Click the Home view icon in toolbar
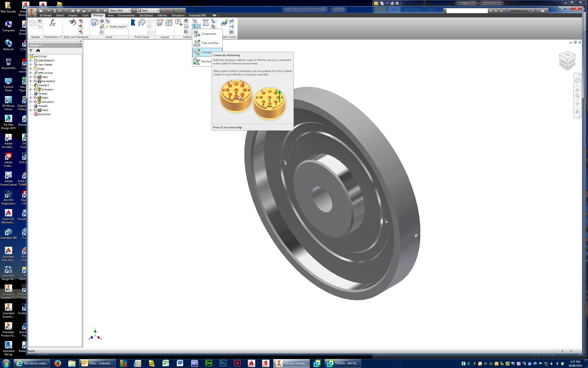588x368 pixels. 73,11
